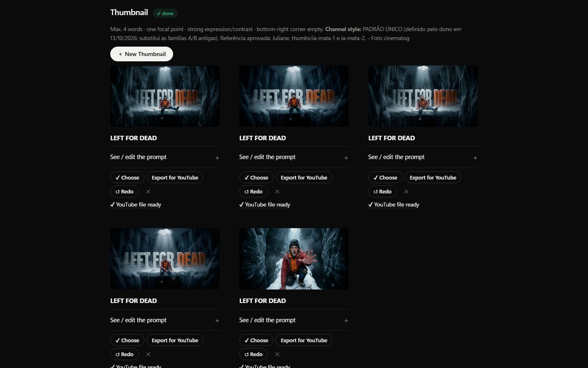Open first thumbnail image in bottom row
588x368 pixels.
[165, 259]
